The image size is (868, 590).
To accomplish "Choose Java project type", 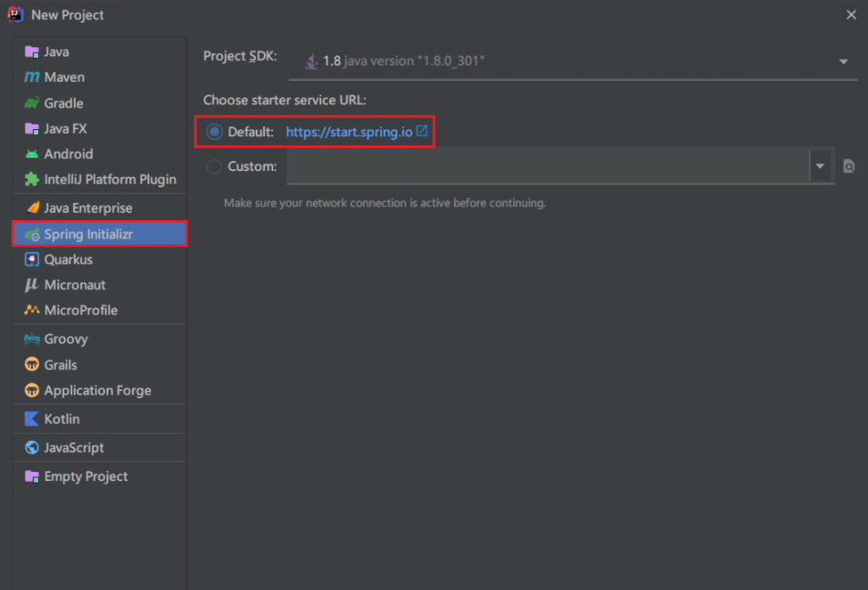I will 100,52.
